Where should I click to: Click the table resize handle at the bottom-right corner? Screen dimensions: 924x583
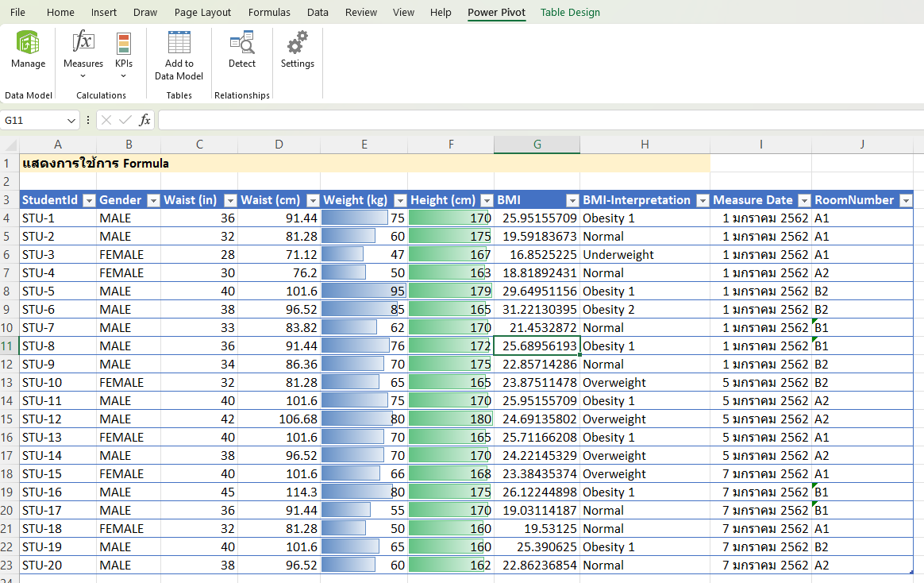pyautogui.click(x=911, y=572)
